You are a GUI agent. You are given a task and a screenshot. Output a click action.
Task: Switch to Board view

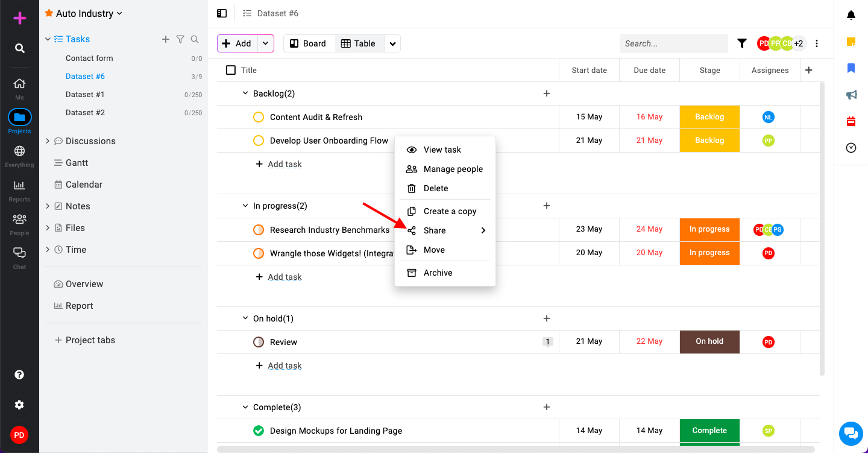(309, 43)
